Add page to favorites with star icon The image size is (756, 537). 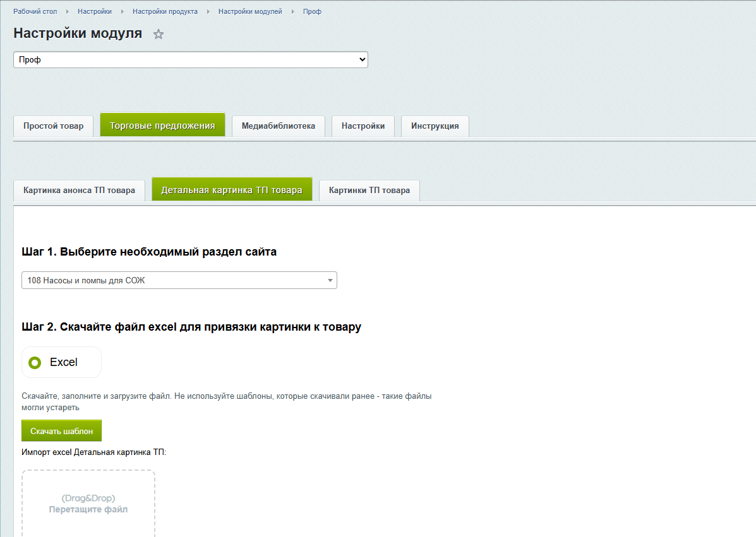tap(159, 35)
